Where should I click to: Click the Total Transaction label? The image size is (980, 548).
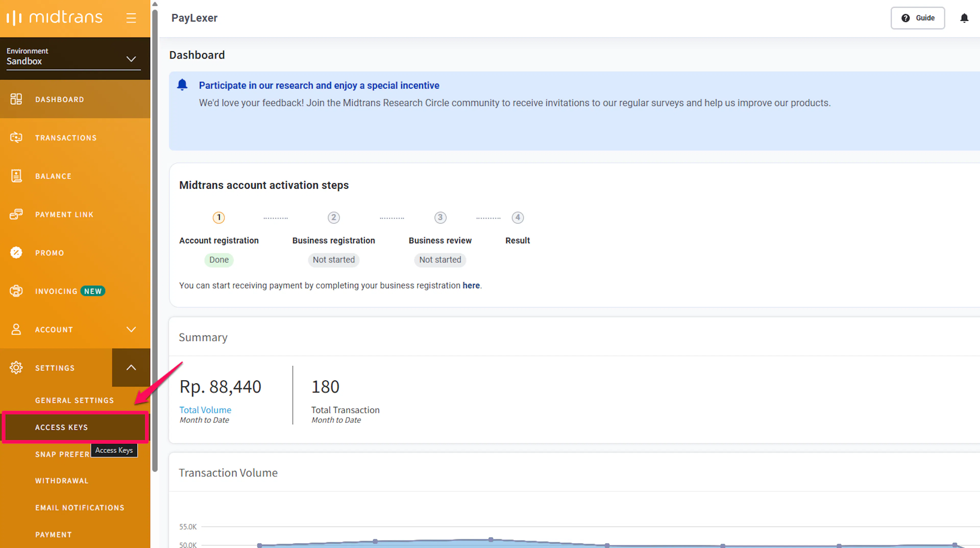click(346, 410)
